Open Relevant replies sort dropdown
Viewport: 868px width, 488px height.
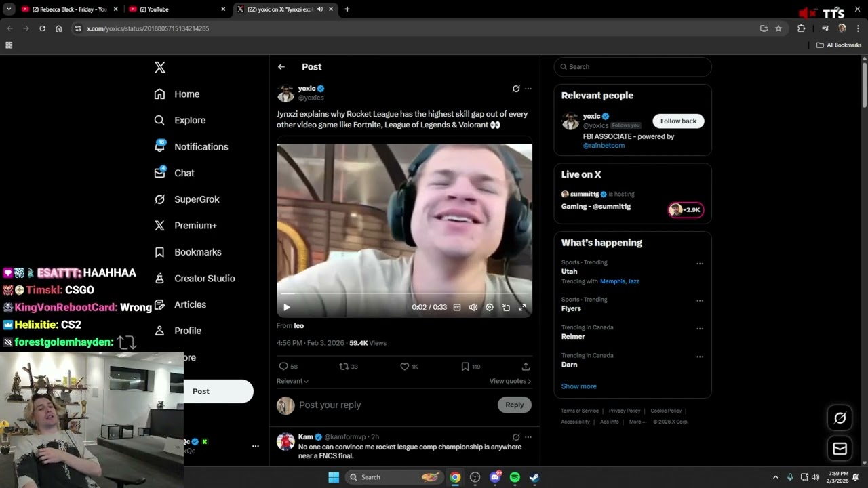point(292,381)
